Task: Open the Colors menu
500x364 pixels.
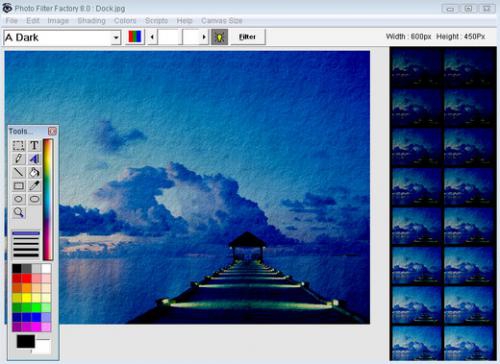Action: coord(125,21)
